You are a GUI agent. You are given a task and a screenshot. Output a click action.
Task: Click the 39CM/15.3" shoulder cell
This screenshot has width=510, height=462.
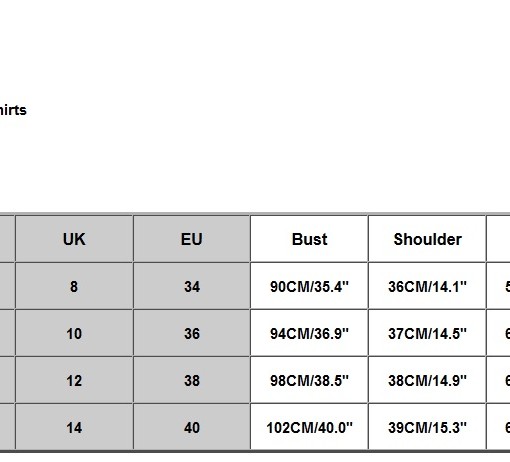[x=427, y=427]
